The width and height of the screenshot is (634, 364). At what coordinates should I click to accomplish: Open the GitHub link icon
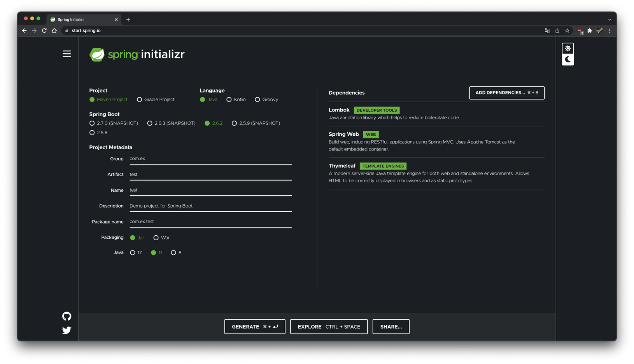point(67,316)
